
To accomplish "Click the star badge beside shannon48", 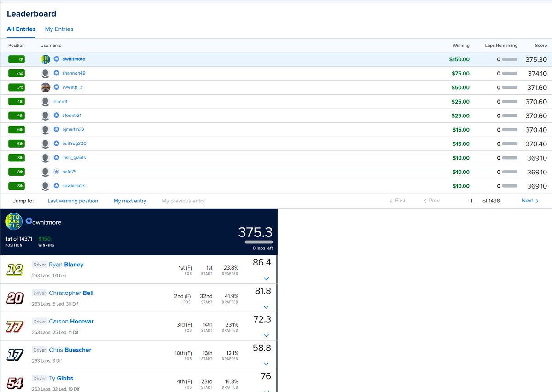I will pos(56,73).
